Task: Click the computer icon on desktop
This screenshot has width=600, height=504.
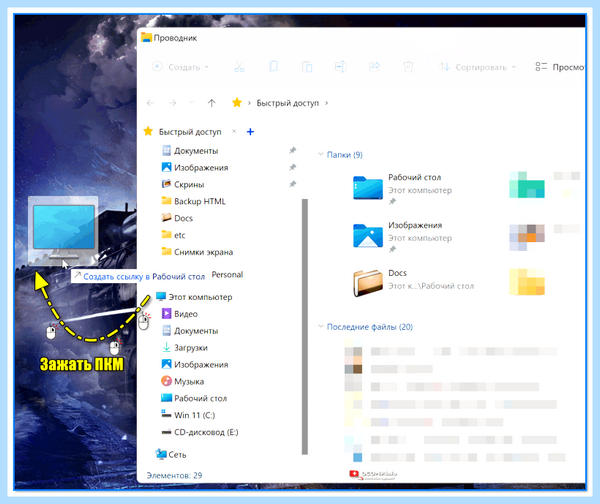Action: tap(63, 231)
